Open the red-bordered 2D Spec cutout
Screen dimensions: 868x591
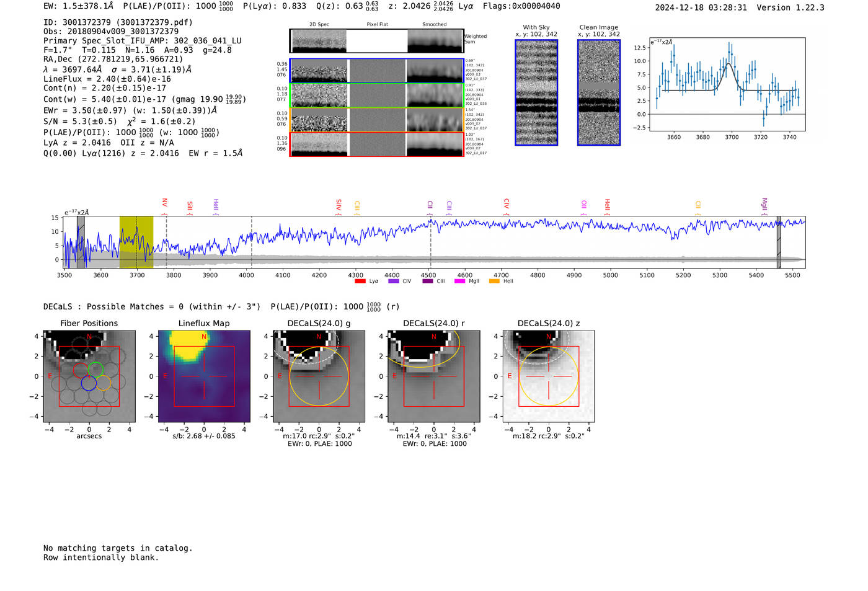tap(319, 144)
